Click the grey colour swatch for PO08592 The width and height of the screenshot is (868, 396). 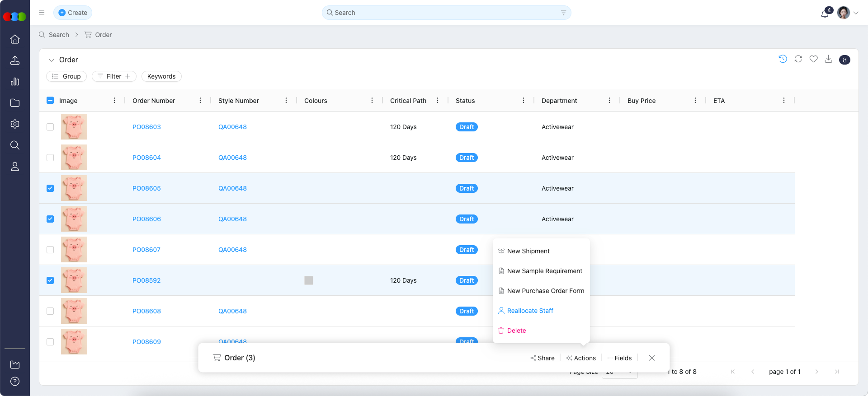click(309, 280)
